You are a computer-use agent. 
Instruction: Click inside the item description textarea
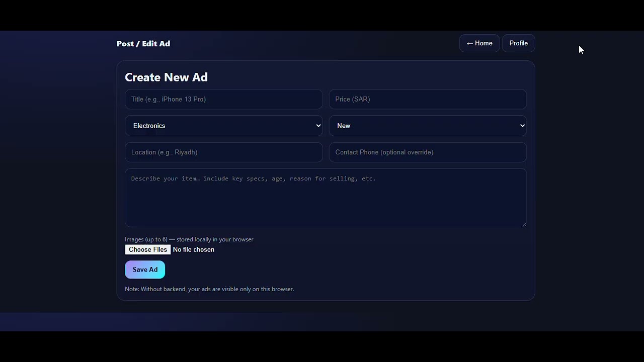326,198
